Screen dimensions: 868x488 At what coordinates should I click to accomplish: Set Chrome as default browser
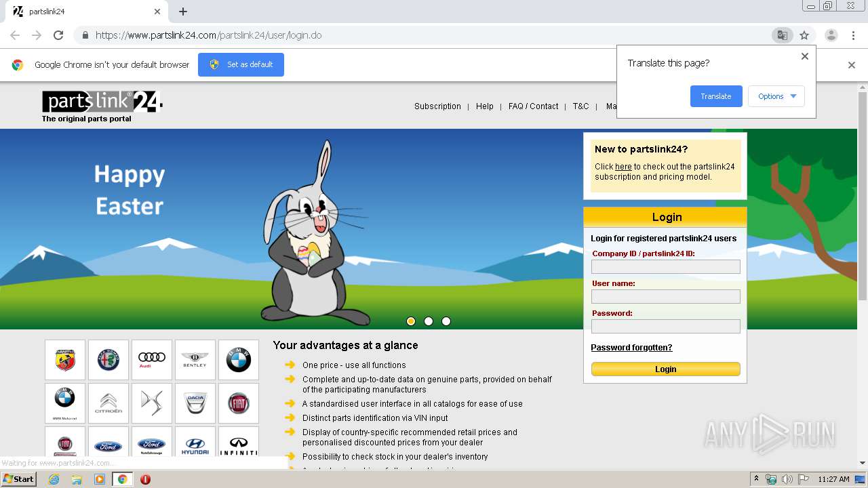coord(241,64)
